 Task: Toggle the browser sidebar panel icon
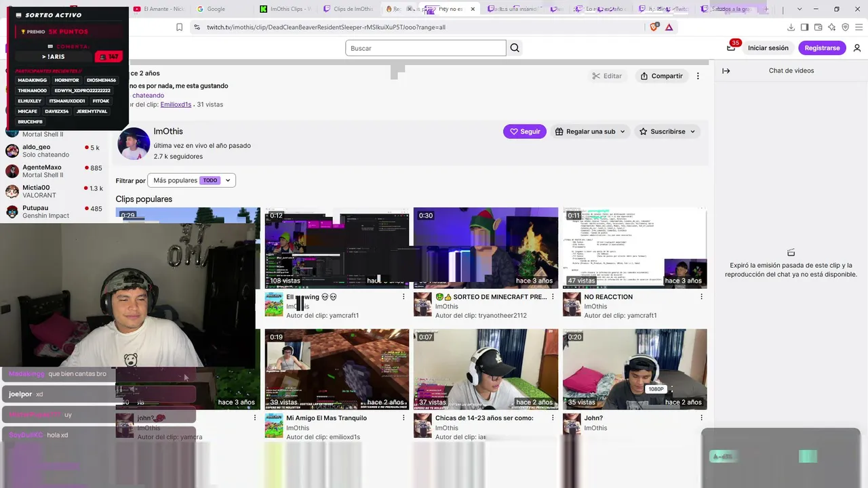804,27
